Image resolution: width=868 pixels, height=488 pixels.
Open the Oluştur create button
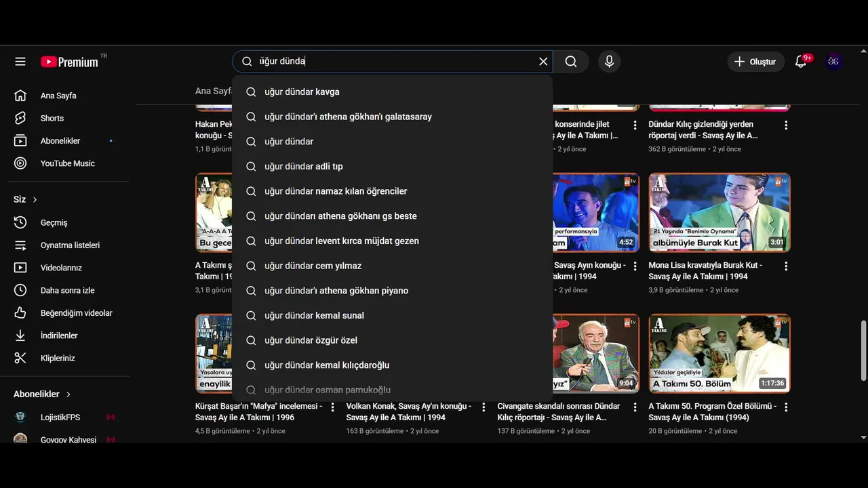755,62
